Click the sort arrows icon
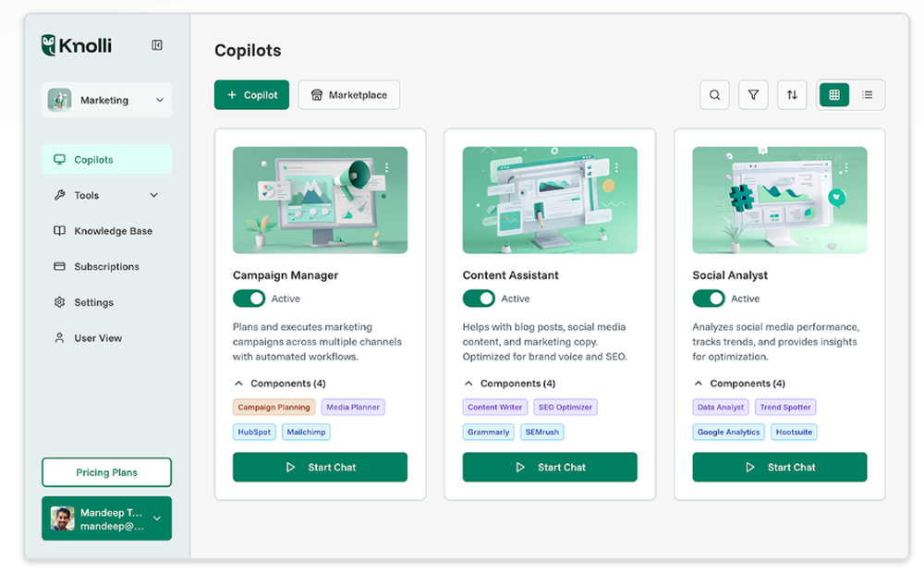 click(792, 94)
